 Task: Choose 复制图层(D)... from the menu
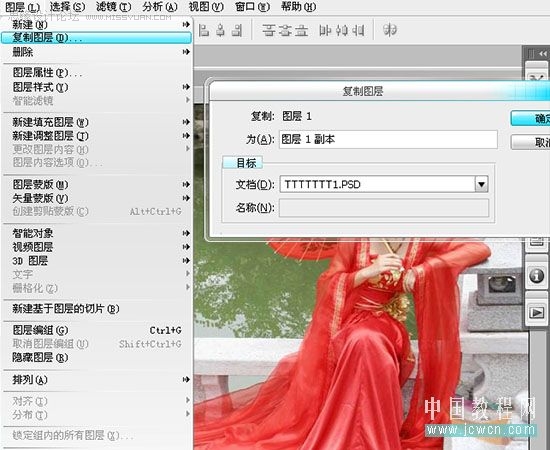(96, 38)
